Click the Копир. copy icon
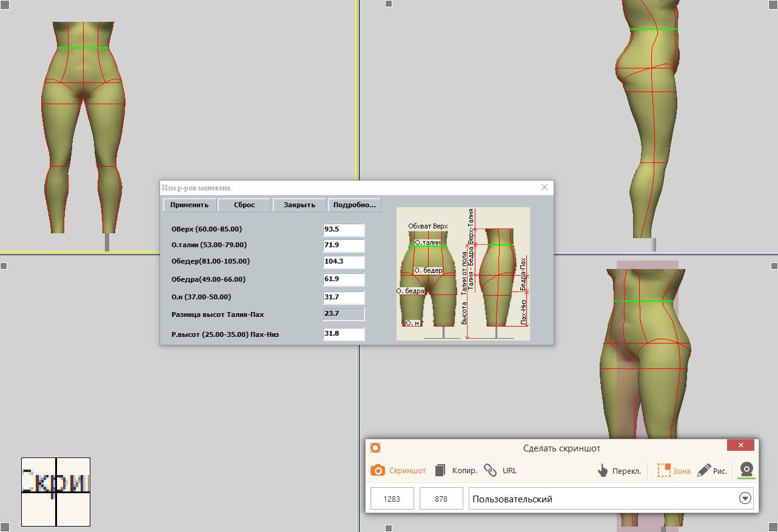The image size is (778, 532). pos(441,470)
